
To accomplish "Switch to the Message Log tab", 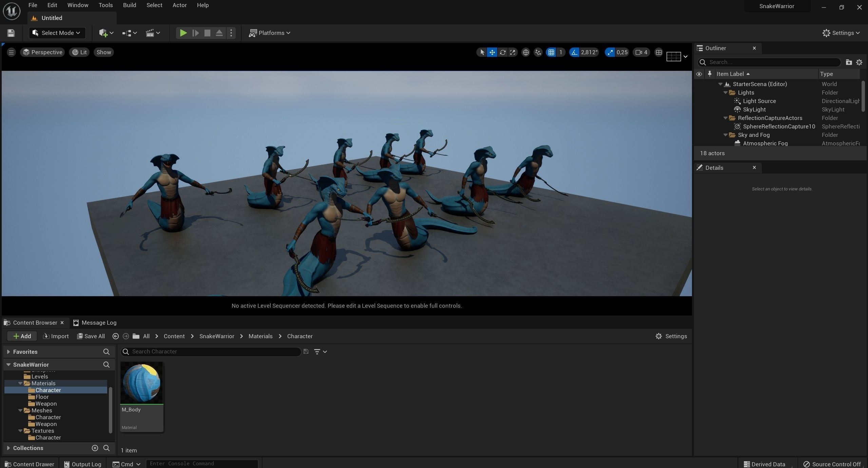I will tap(95, 323).
